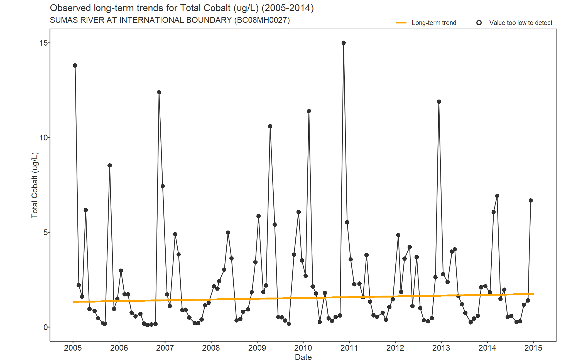Select the last data point near 6.7
Viewport: 588px width, 364px height.
point(531,200)
